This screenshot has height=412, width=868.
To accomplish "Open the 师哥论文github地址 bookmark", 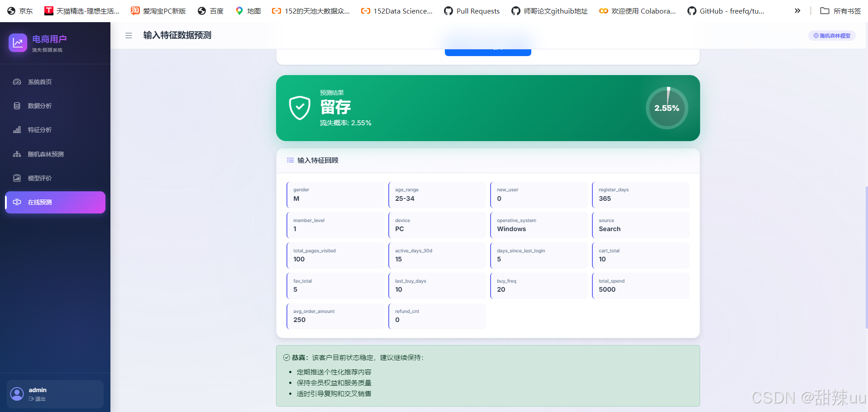I will [549, 11].
